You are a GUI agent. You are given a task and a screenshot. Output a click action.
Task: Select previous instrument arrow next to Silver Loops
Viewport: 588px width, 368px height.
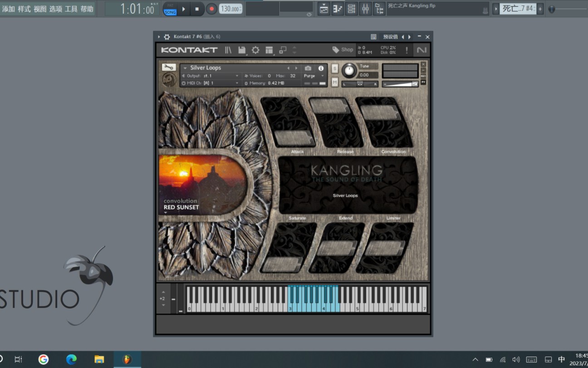point(288,68)
